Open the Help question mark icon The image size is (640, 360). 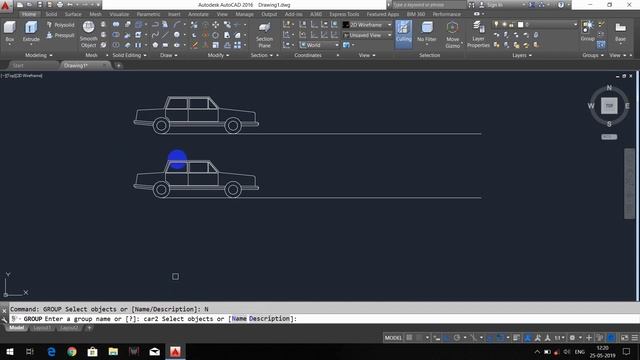tap(561, 5)
